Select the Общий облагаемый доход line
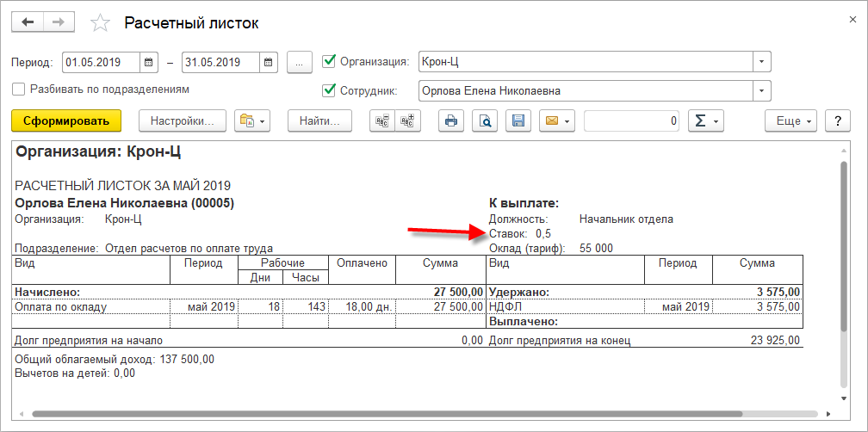868x432 pixels. (x=115, y=359)
